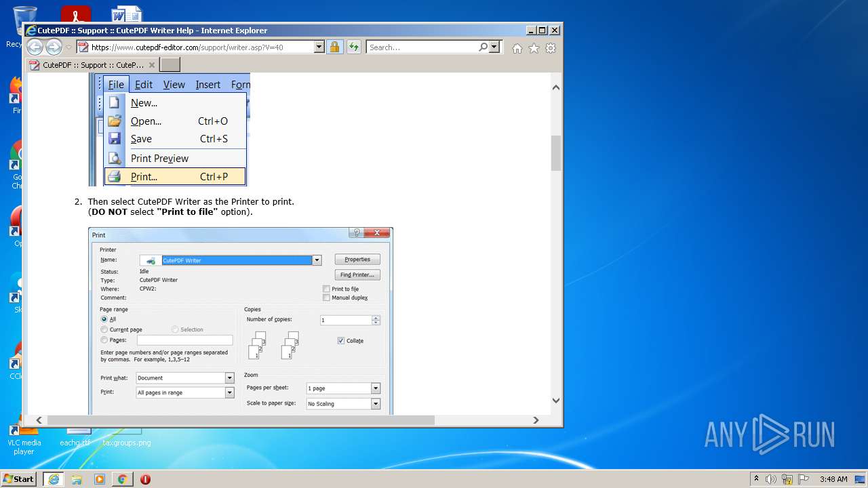This screenshot has height=488, width=868.
Task: Click the horizontal scrollbar left arrow
Action: click(39, 420)
